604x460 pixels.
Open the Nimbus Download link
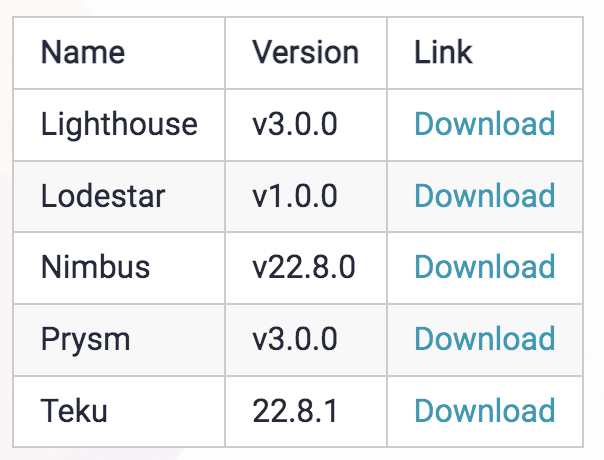click(x=484, y=267)
